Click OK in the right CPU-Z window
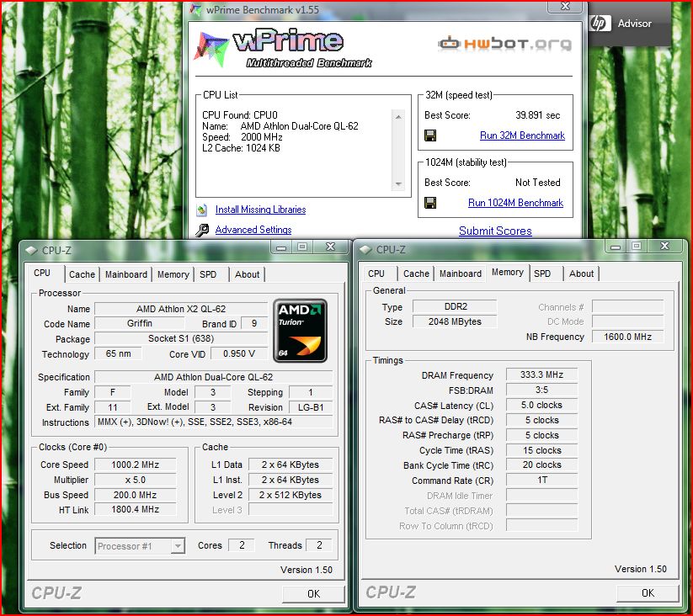693x616 pixels. pyautogui.click(x=648, y=593)
